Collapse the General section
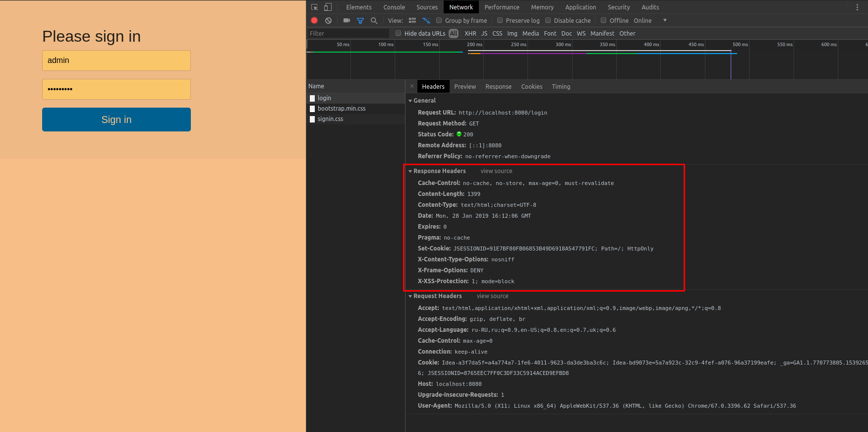 410,101
